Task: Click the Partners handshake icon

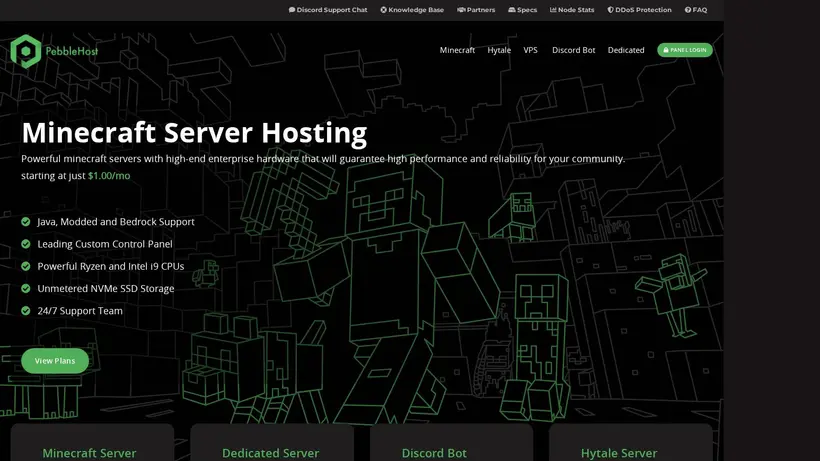Action: [x=461, y=10]
